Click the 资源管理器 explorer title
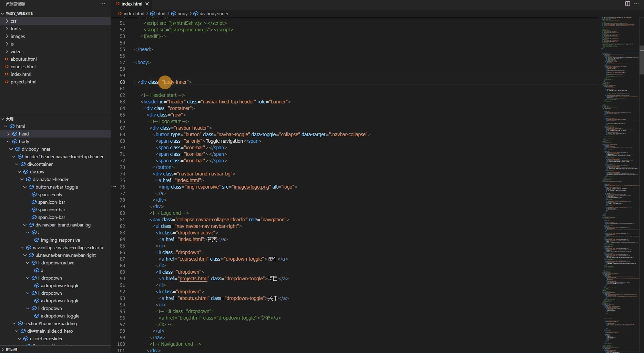 pyautogui.click(x=15, y=4)
